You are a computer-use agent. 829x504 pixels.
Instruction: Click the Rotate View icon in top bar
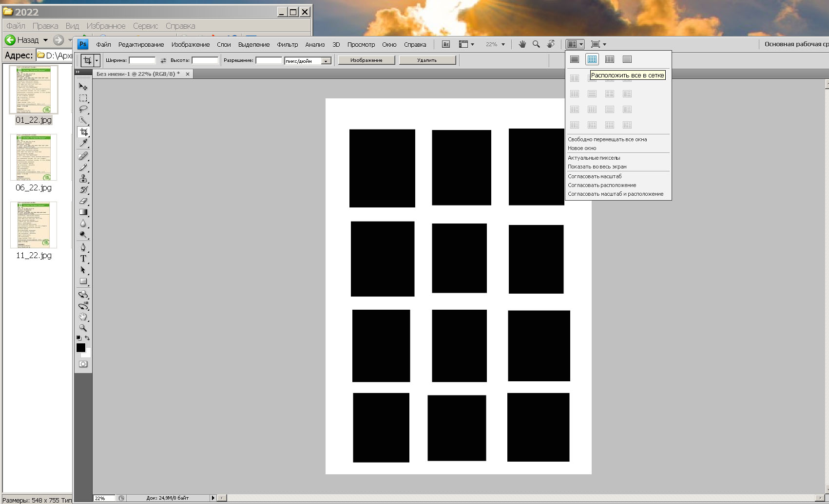point(551,44)
